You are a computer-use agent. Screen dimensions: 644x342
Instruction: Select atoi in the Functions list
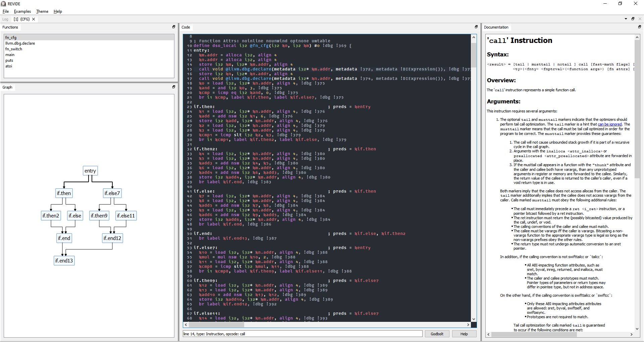(x=89, y=66)
